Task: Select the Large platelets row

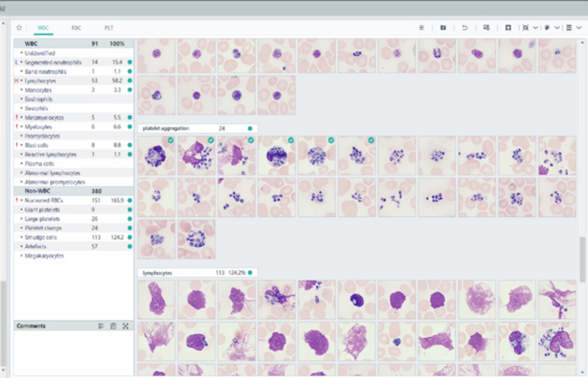Action: (x=73, y=219)
